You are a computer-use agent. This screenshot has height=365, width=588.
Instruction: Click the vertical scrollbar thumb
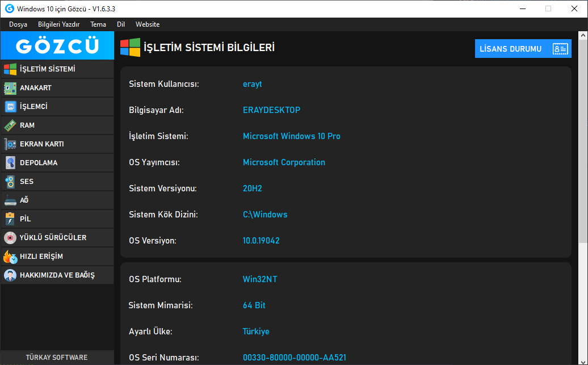tap(583, 141)
